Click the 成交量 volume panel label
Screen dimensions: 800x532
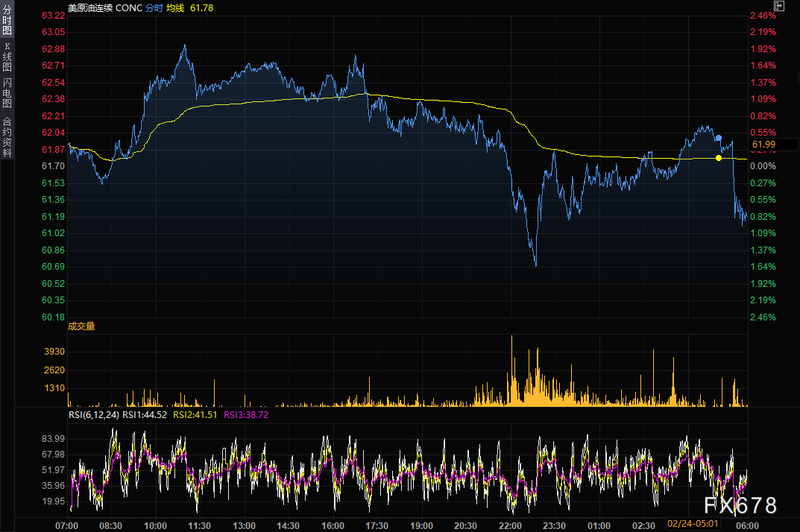(81, 326)
